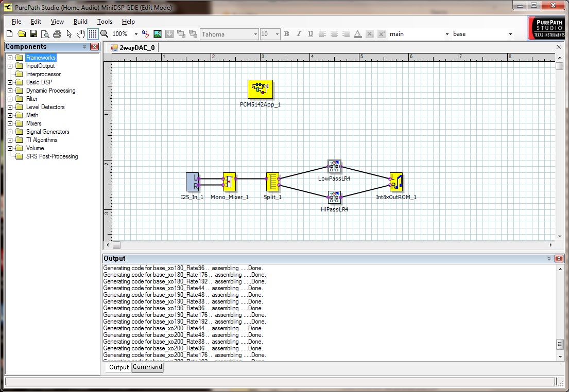Click the text replace icon in toolbar
Screen dimensions: 569x392
146,34
